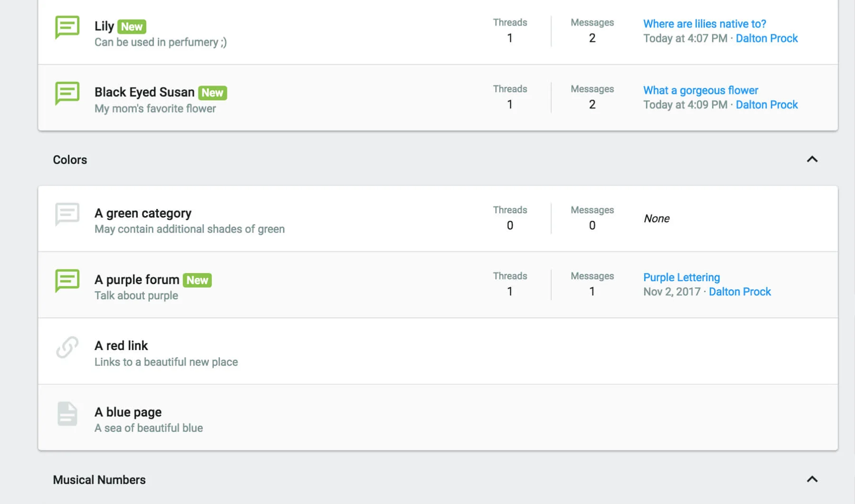View Dalton Prock profile in Lily row
The image size is (855, 504).
[767, 38]
